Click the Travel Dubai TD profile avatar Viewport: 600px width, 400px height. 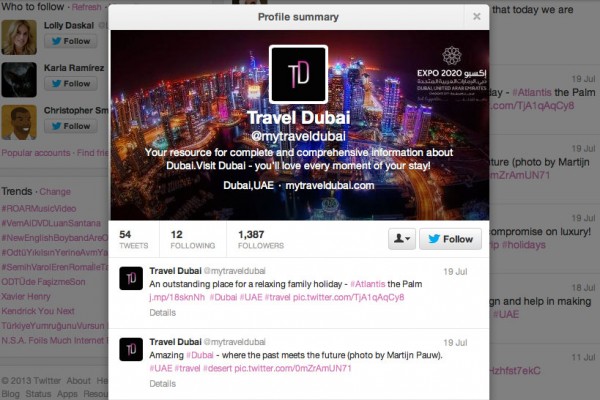coord(298,74)
